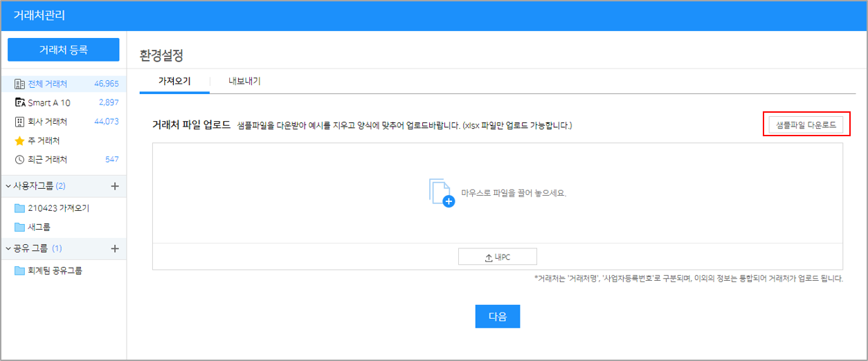Screen dimensions: 868x361
Task: Switch to the 가져오기 tab
Action: pyautogui.click(x=174, y=81)
